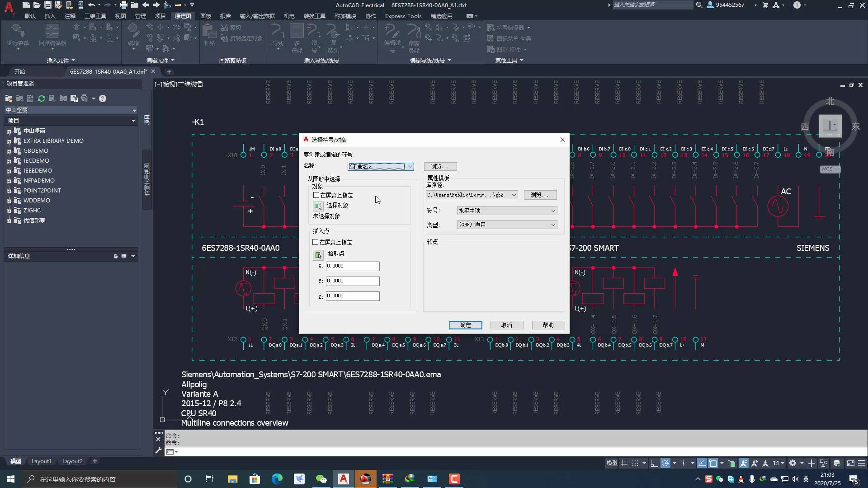Open the symbol Name combo box
The height and width of the screenshot is (488, 868).
tap(381, 166)
